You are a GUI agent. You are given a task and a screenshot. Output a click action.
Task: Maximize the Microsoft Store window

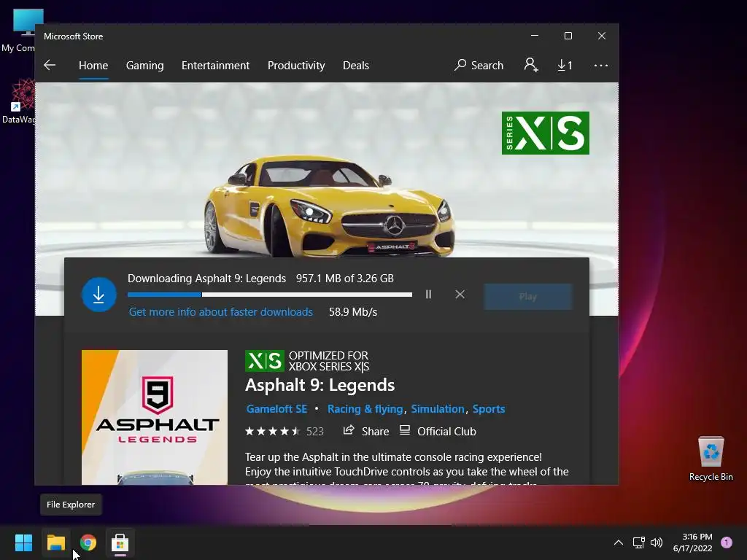pyautogui.click(x=568, y=36)
